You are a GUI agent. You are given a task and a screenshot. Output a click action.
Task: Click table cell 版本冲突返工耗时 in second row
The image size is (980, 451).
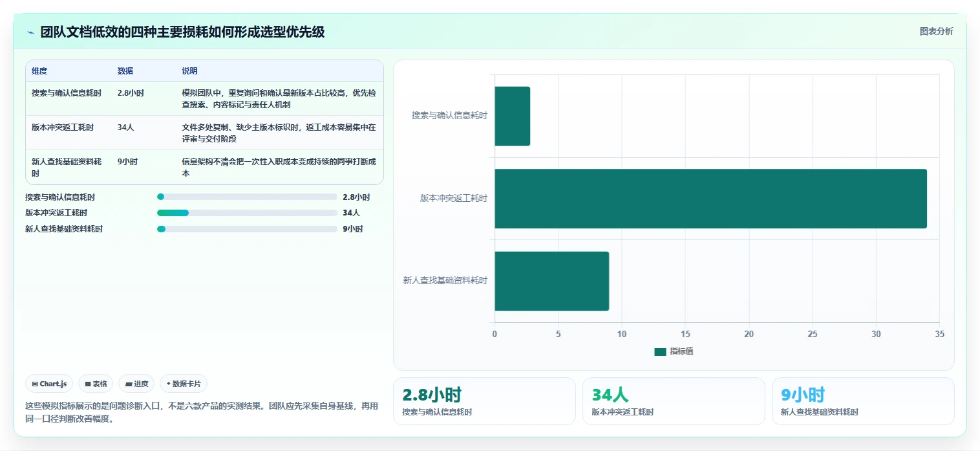point(63,127)
